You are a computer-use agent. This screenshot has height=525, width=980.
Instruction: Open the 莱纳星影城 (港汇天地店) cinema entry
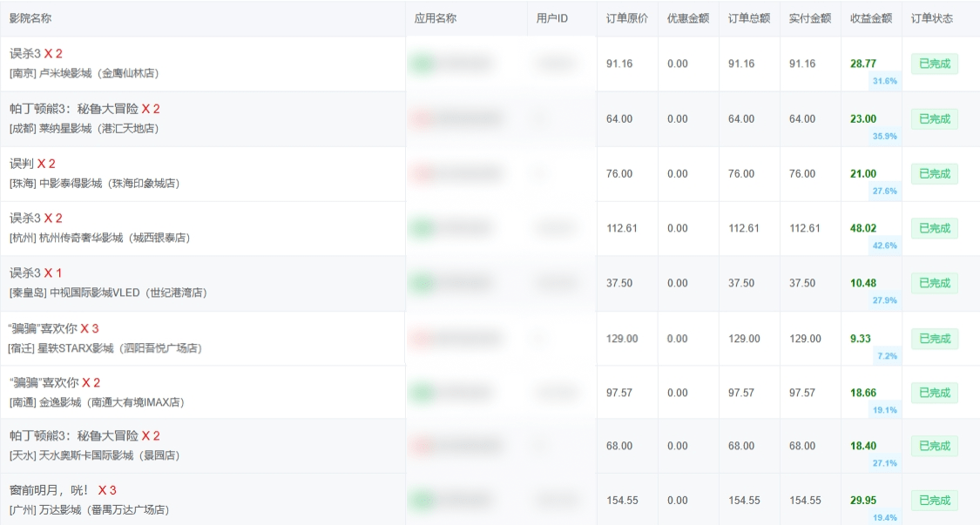[x=98, y=128]
